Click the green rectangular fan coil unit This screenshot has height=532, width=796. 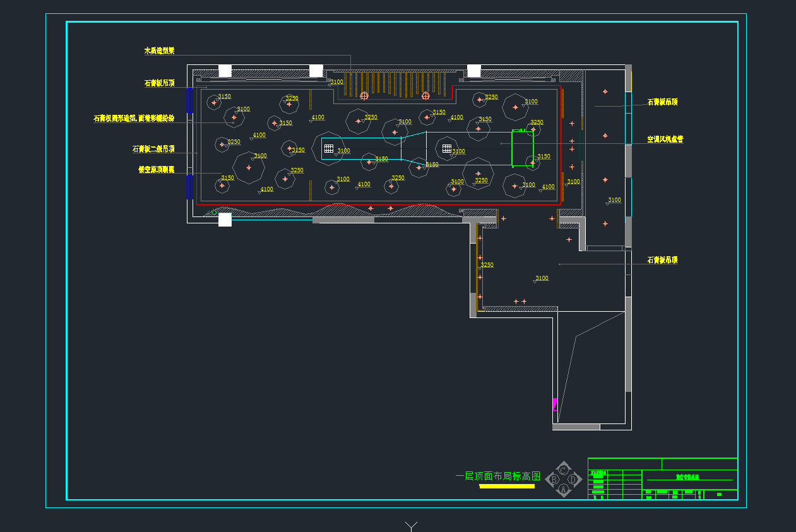(x=522, y=148)
